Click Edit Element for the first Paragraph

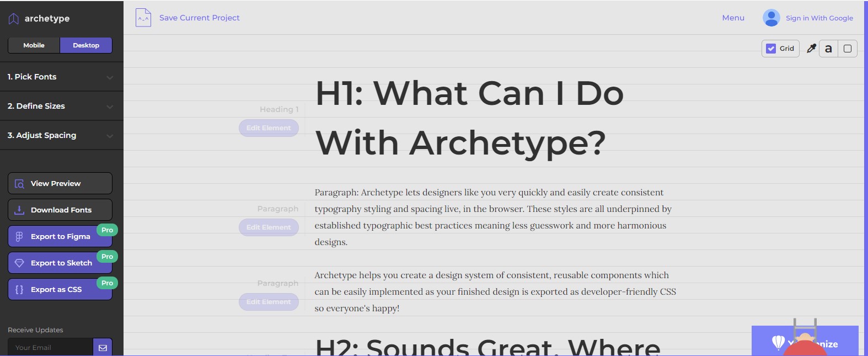click(269, 227)
